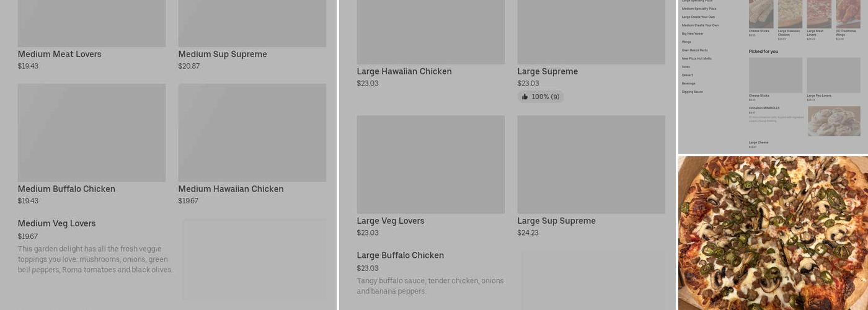Select the Large Veg Lovers image

[x=430, y=164]
